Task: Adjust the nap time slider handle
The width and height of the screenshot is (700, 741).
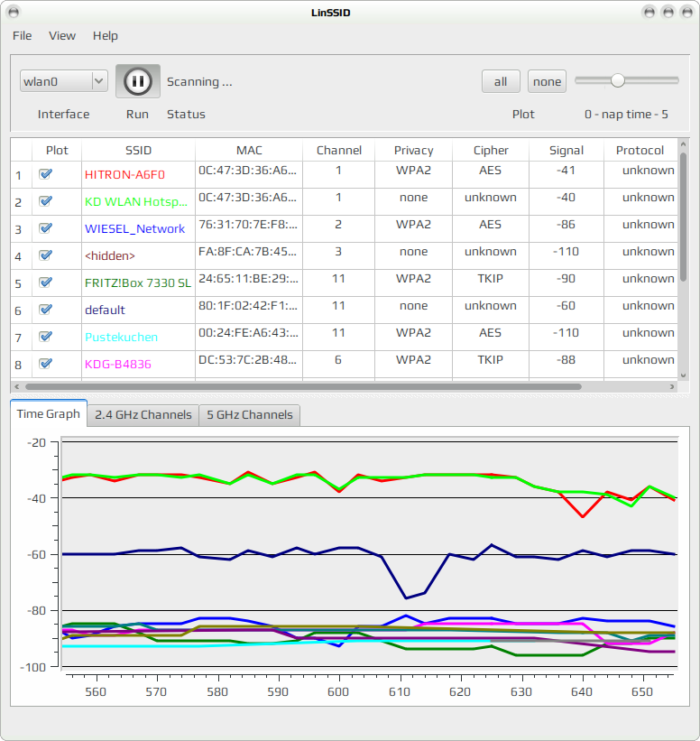Action: pos(618,81)
